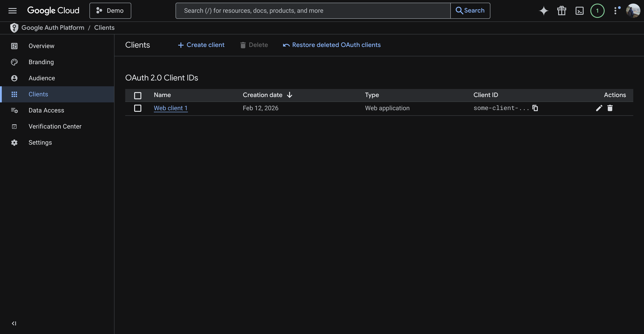Open the Google Auth Platform shield icon
The image size is (644, 334).
14,28
